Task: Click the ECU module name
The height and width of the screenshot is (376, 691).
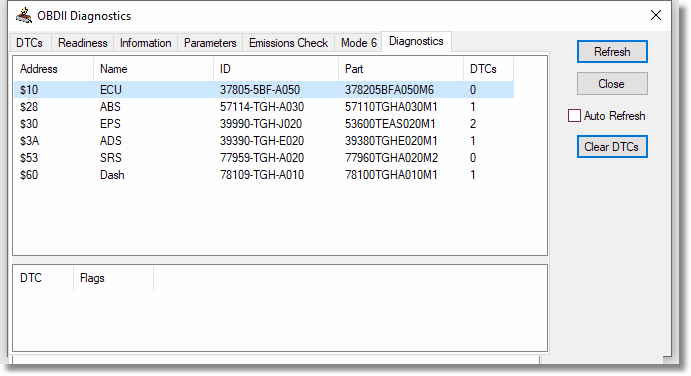Action: click(x=111, y=90)
